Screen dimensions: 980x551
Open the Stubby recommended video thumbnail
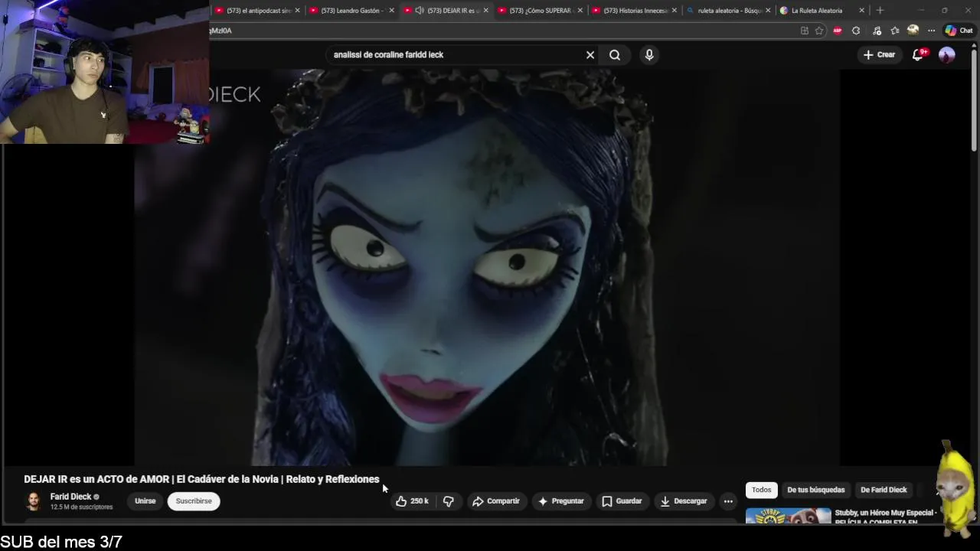tap(788, 516)
